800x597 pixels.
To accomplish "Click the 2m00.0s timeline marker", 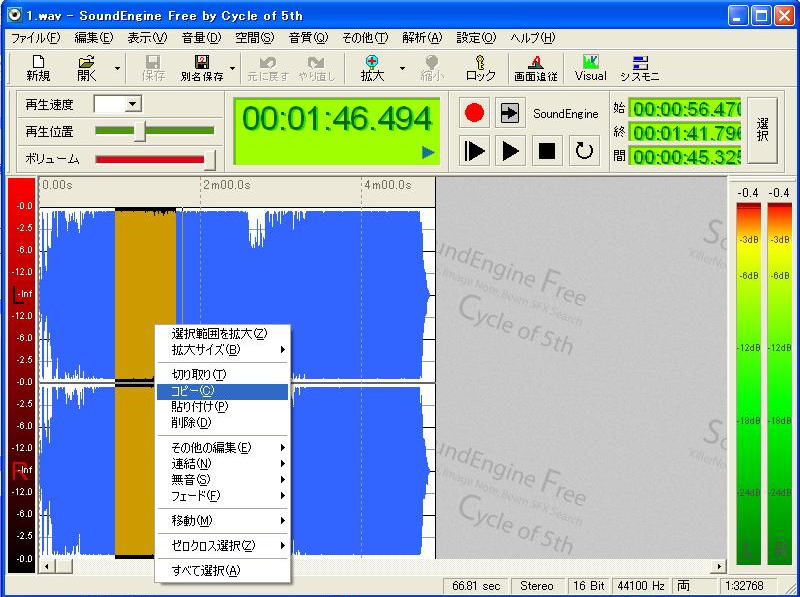I will click(227, 185).
